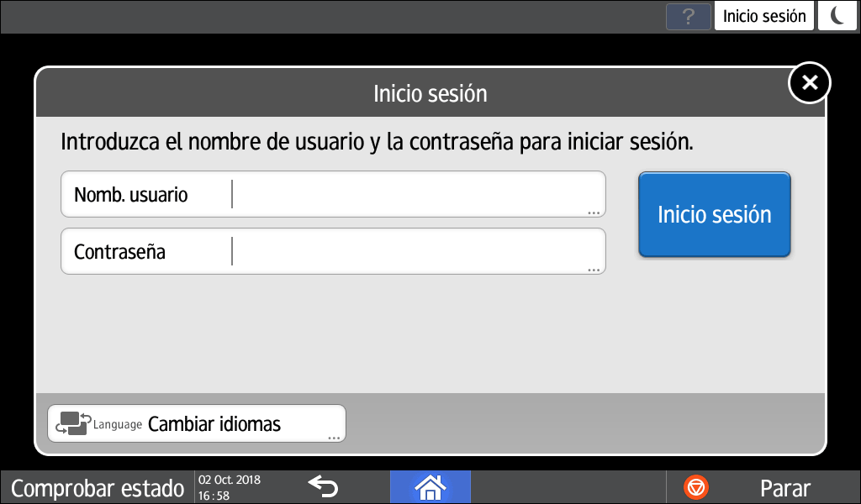The height and width of the screenshot is (504, 861).
Task: Go to the home screen
Action: (430, 486)
